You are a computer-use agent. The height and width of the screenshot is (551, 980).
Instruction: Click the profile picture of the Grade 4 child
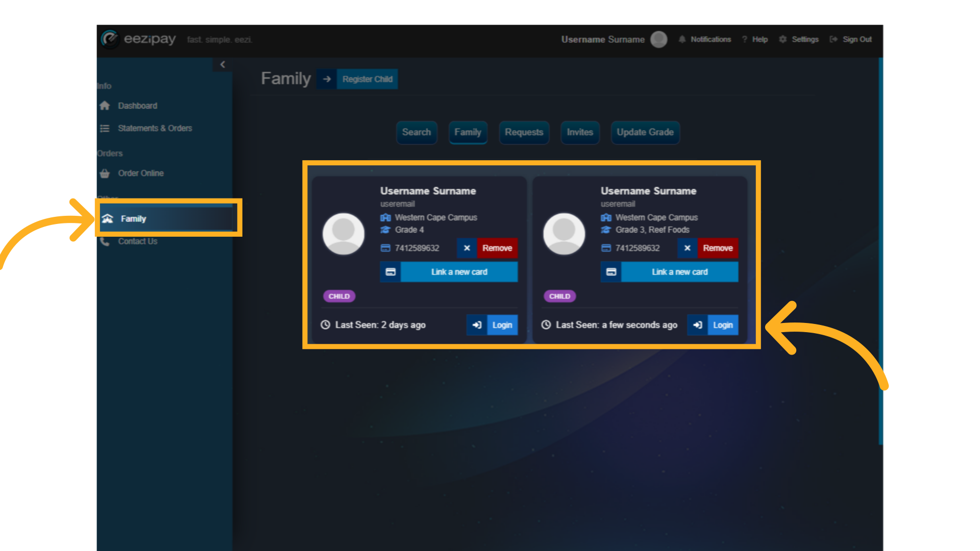point(344,234)
